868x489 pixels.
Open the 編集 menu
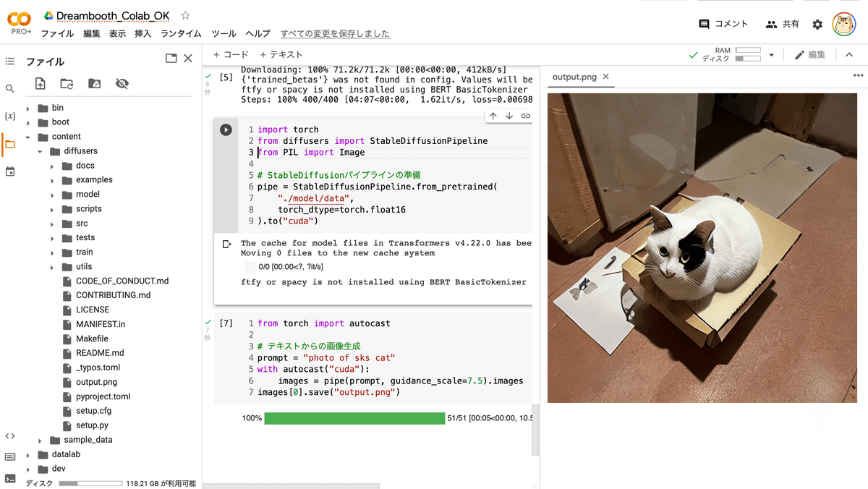(x=92, y=34)
